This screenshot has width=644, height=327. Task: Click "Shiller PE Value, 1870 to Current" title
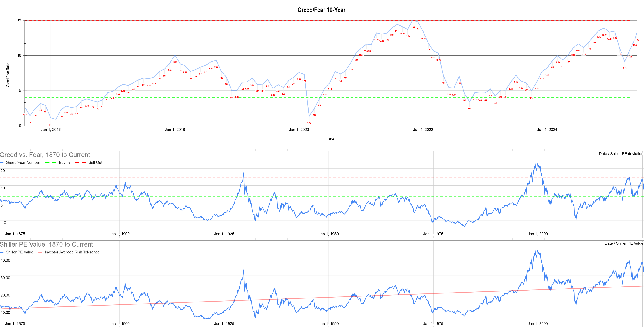pos(46,244)
